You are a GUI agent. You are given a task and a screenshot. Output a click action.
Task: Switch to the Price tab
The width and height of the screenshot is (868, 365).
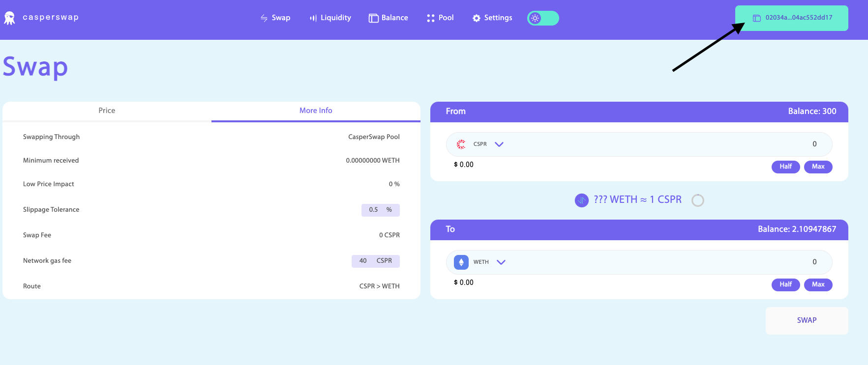tap(107, 111)
